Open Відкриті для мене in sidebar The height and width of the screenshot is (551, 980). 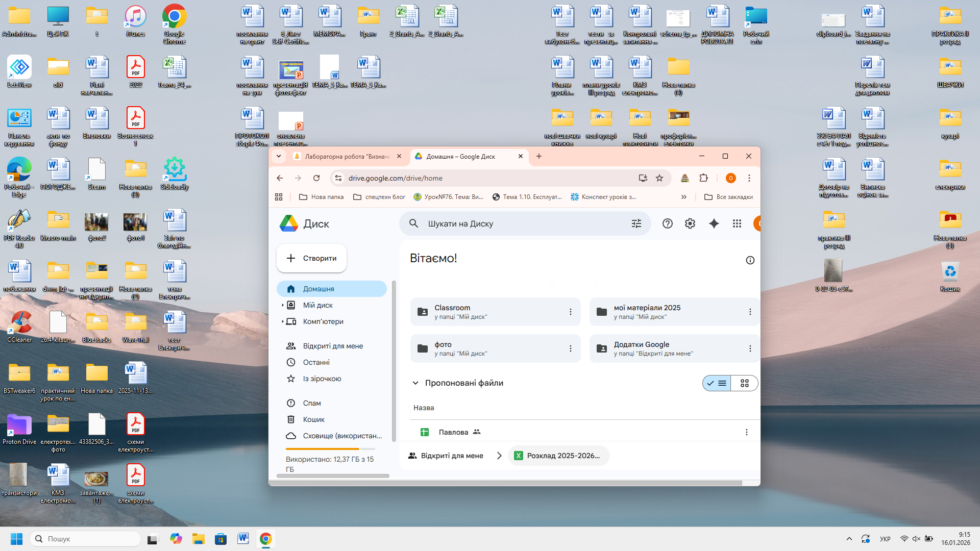[x=333, y=346]
